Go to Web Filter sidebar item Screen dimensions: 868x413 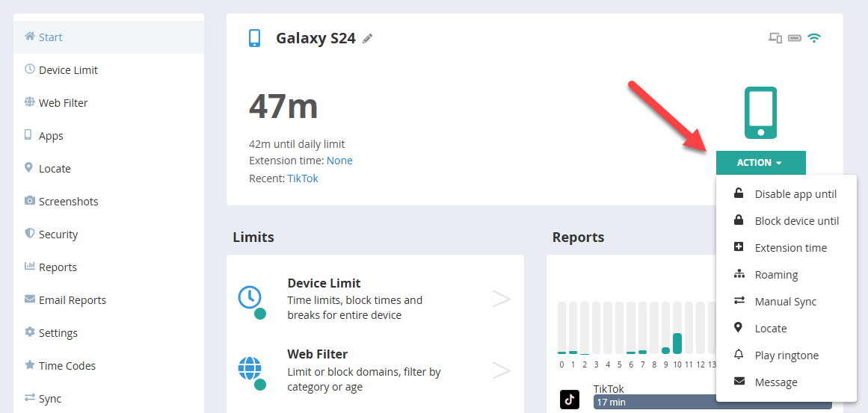click(108, 103)
